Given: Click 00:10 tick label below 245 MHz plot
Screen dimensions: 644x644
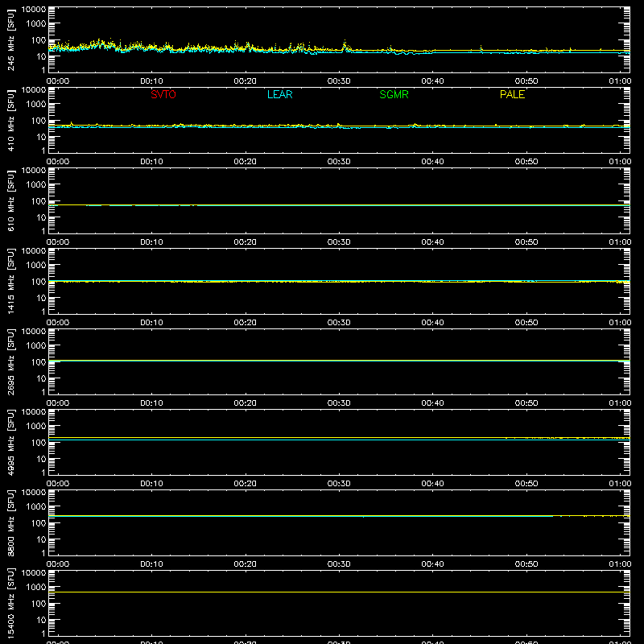Looking at the screenshot, I should (151, 81).
